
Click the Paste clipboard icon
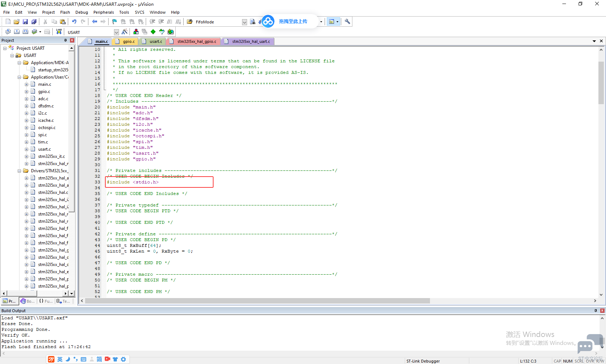(63, 22)
